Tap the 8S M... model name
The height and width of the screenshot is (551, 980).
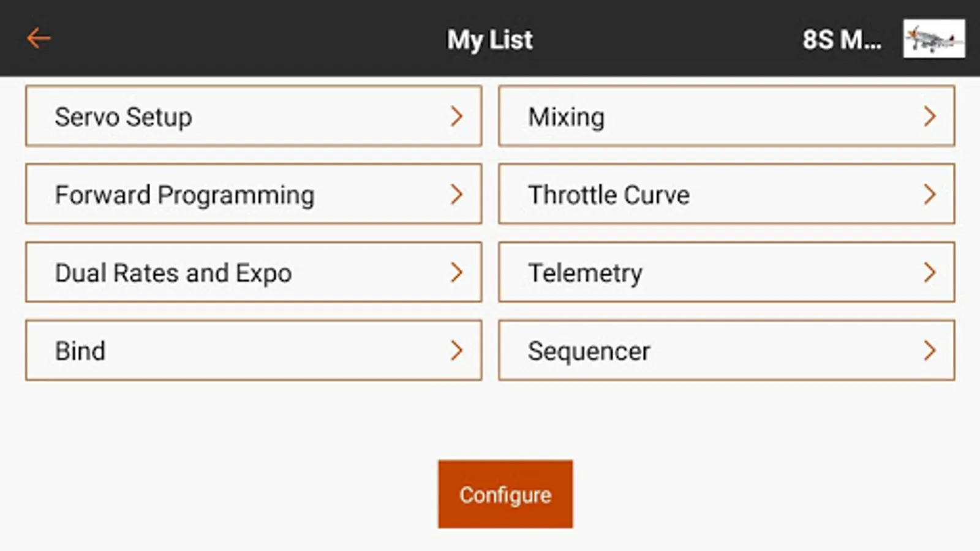coord(842,40)
